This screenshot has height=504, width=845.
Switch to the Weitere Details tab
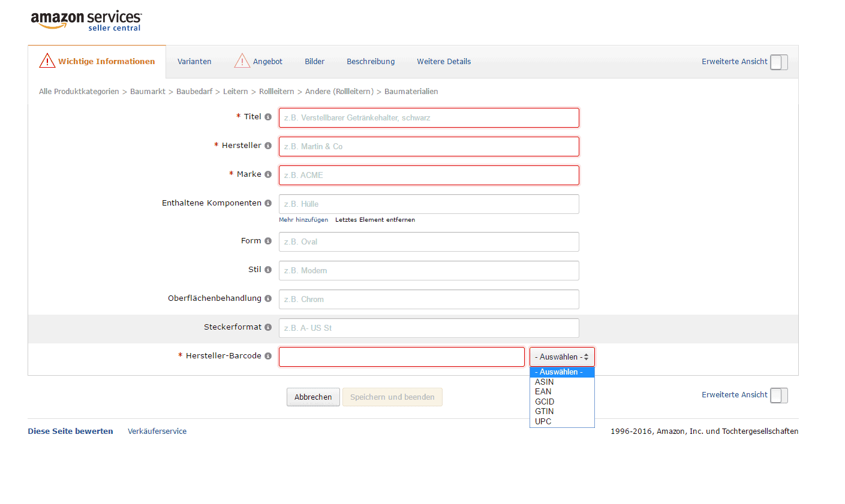[444, 62]
